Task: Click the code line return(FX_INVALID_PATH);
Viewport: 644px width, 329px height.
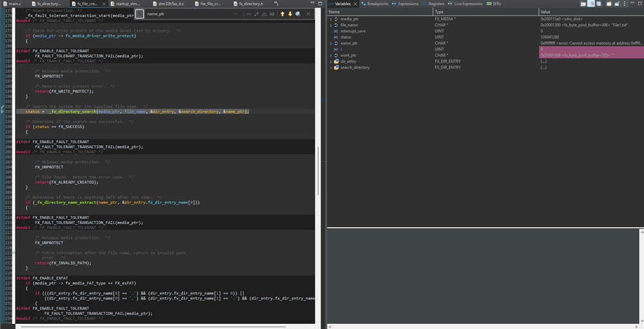Action: coord(63,263)
